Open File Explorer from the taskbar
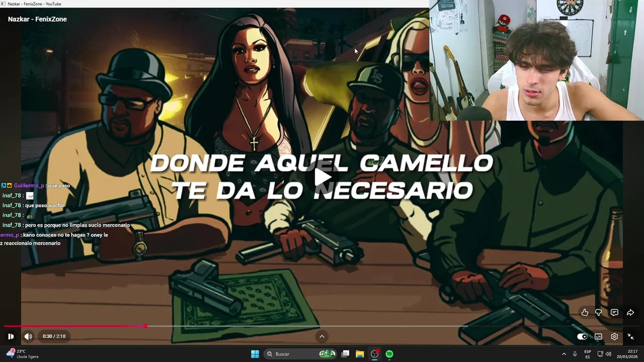The image size is (644, 362). [360, 354]
